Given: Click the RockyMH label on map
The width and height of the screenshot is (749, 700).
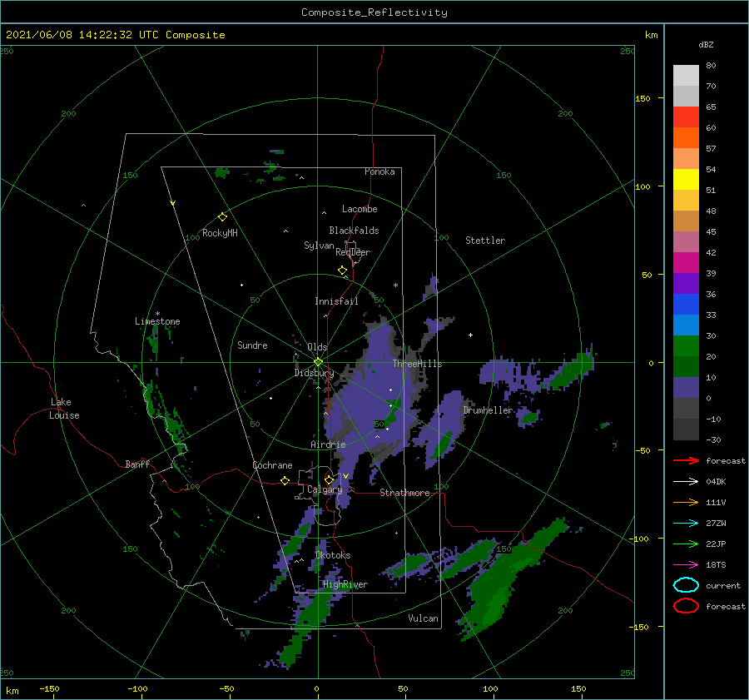Looking at the screenshot, I should click(220, 233).
